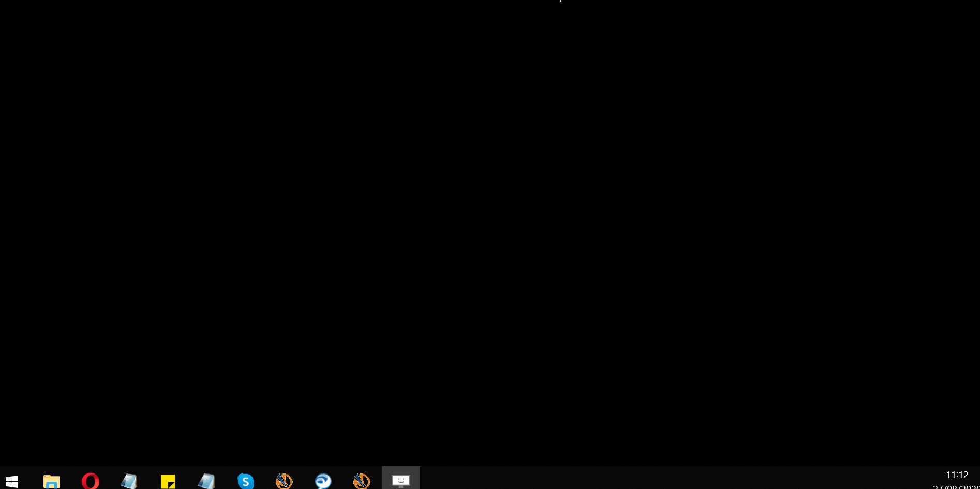The height and width of the screenshot is (489, 980).
Task: Launch the Opera browser
Action: (x=90, y=481)
